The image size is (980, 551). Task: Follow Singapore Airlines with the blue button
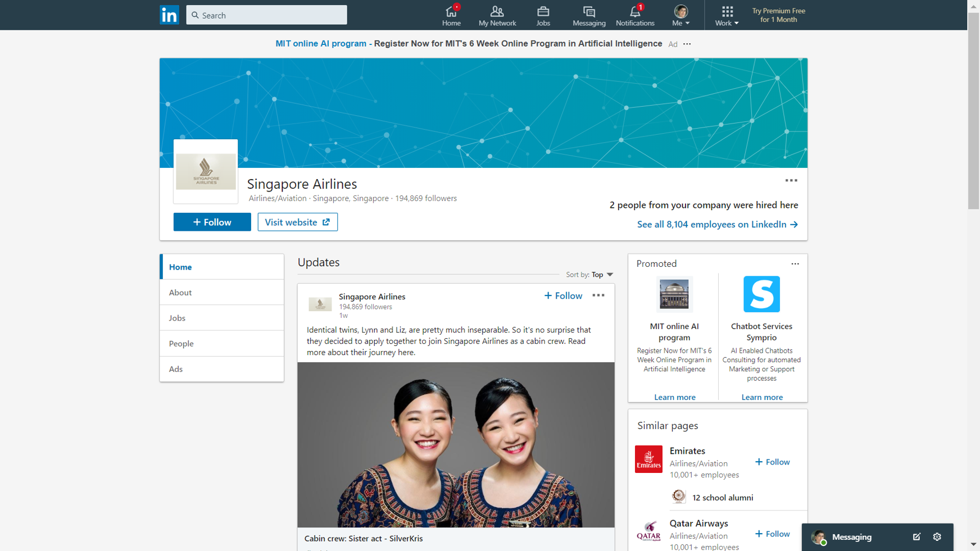212,222
